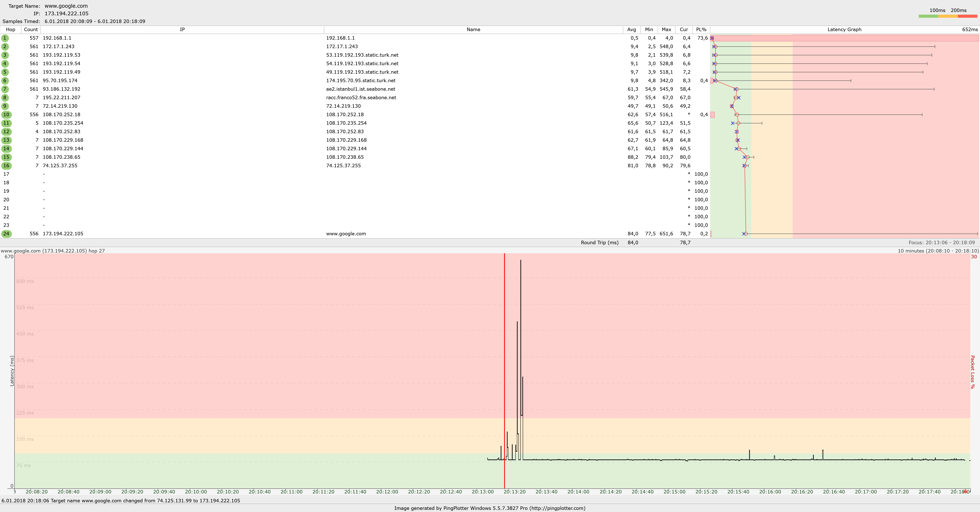980x512 pixels.
Task: Select the ae2.istanbul1.ist.seabone.net row name
Action: coord(360,89)
